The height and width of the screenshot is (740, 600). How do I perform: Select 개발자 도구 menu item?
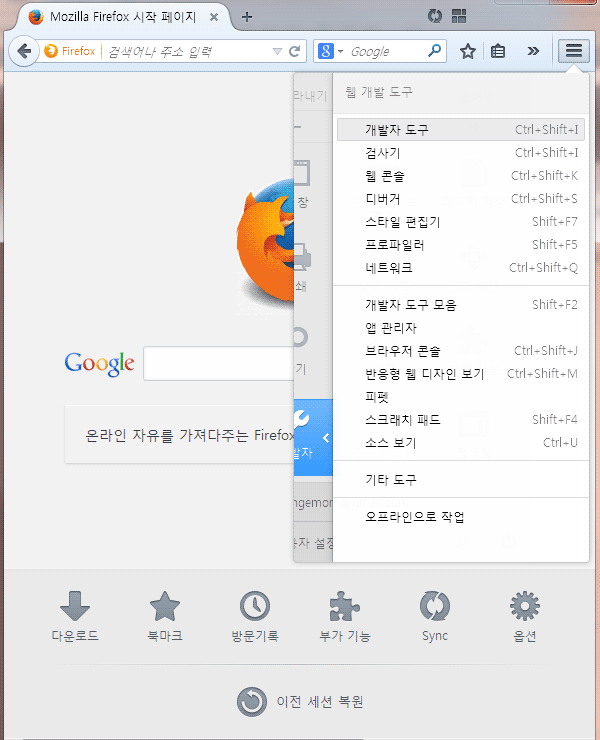[461, 129]
